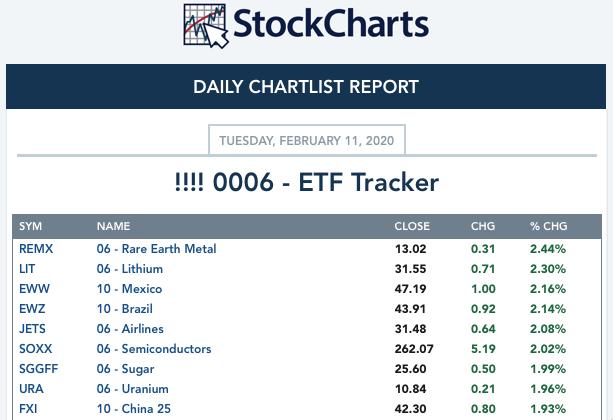This screenshot has height=420, width=613.
Task: Open the LIT symbol link
Action: tap(27, 269)
